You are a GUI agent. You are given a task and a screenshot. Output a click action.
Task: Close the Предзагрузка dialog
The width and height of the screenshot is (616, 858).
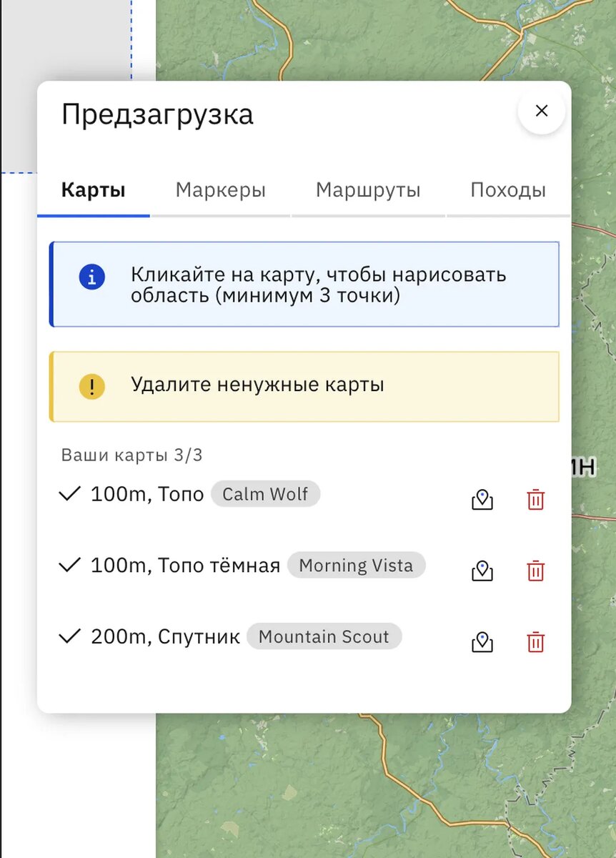[x=542, y=111]
